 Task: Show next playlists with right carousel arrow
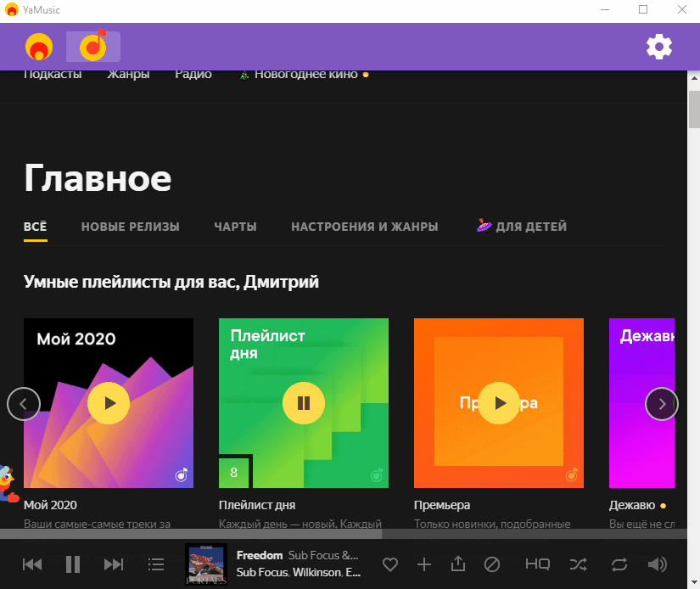coord(662,404)
